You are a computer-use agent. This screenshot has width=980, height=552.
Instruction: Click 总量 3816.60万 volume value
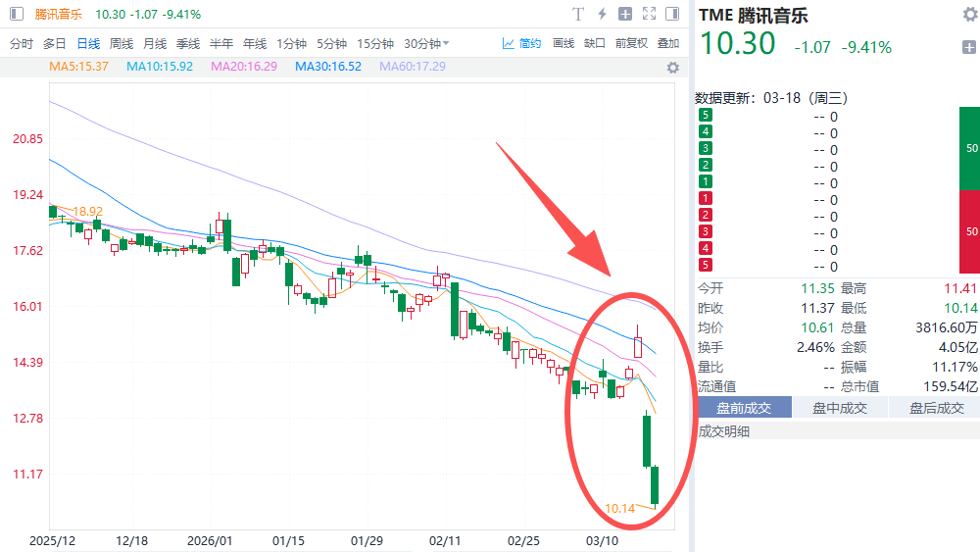click(947, 327)
